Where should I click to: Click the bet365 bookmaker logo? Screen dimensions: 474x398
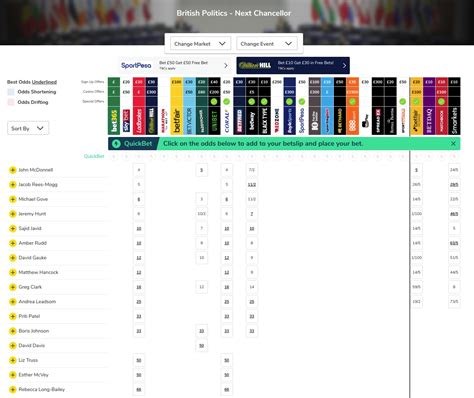coord(114,121)
